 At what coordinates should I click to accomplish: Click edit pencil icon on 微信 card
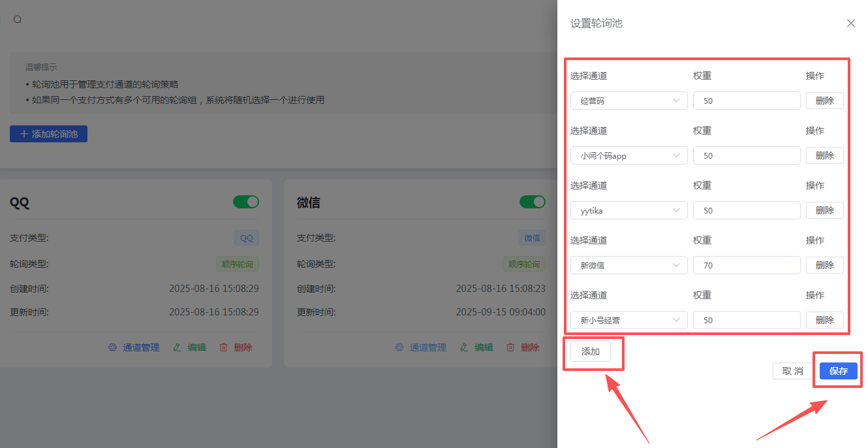point(464,347)
